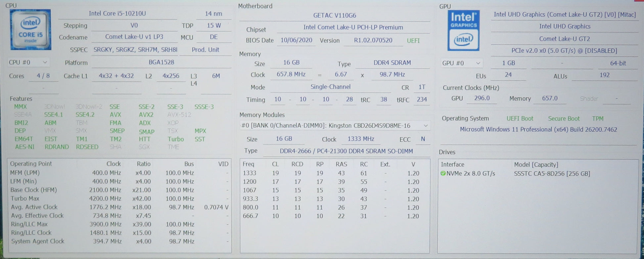Click the BIOS version R1.02.070520 field

[373, 40]
